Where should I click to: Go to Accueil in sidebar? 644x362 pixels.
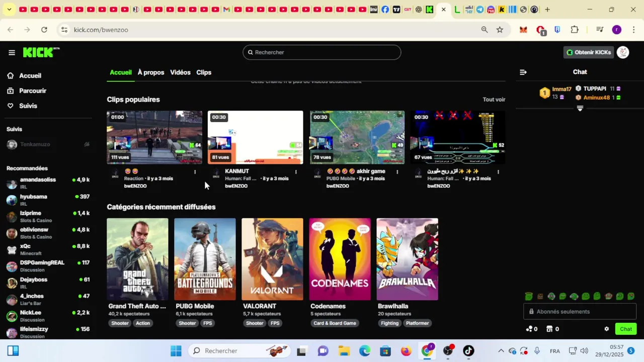(30, 75)
